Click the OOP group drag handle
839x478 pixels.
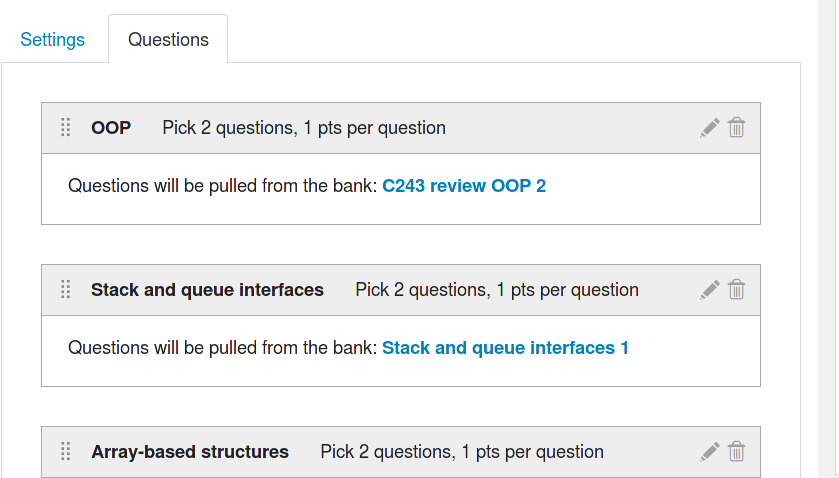(x=66, y=128)
